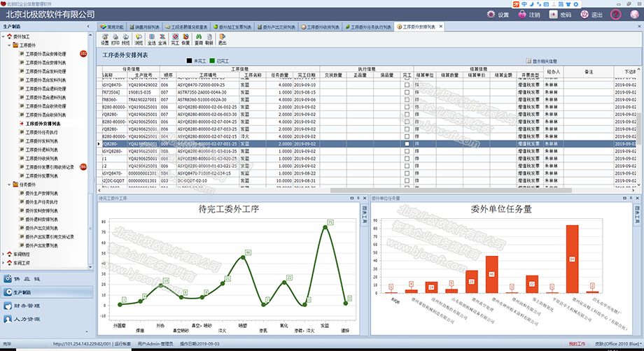Screen dimensions: 644x351
Task: Switch to the 工序委外收货列表 tab
Action: click(321, 27)
